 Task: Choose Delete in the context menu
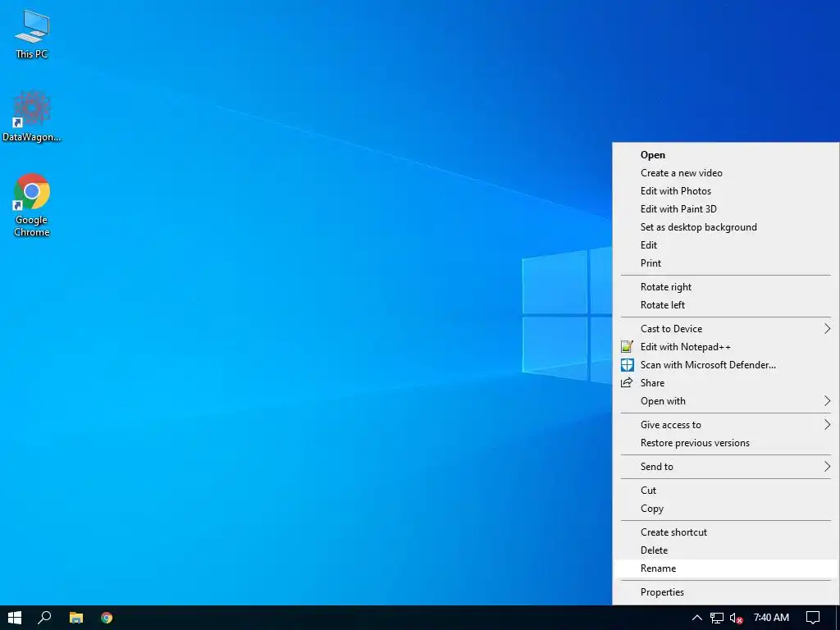point(725,550)
